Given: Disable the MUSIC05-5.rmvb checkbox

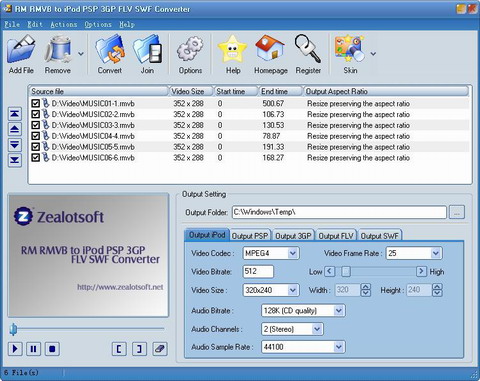Looking at the screenshot, I should pos(35,147).
